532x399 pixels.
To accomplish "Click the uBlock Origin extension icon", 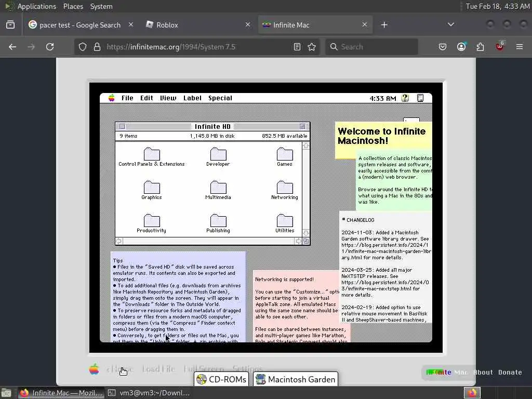I will tap(500, 46).
